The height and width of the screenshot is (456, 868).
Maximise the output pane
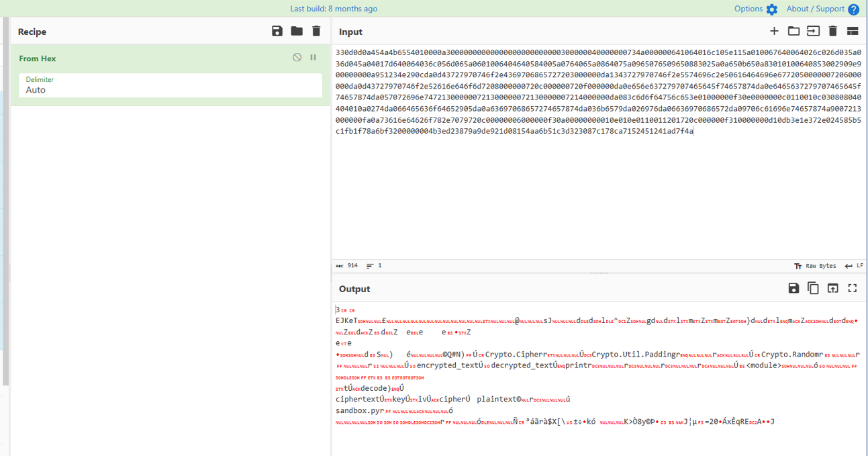pyautogui.click(x=853, y=288)
